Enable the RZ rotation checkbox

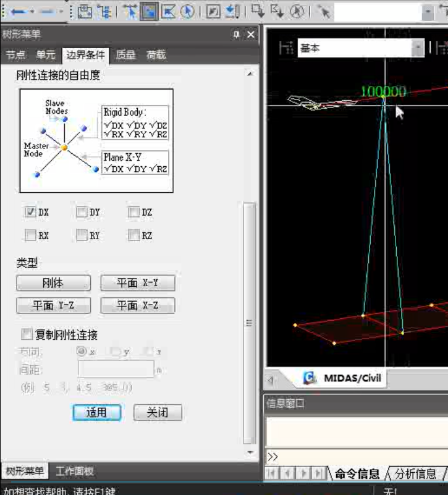(x=133, y=235)
